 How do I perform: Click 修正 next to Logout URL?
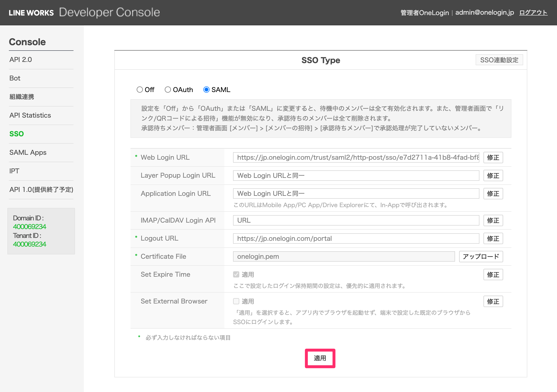[493, 239]
